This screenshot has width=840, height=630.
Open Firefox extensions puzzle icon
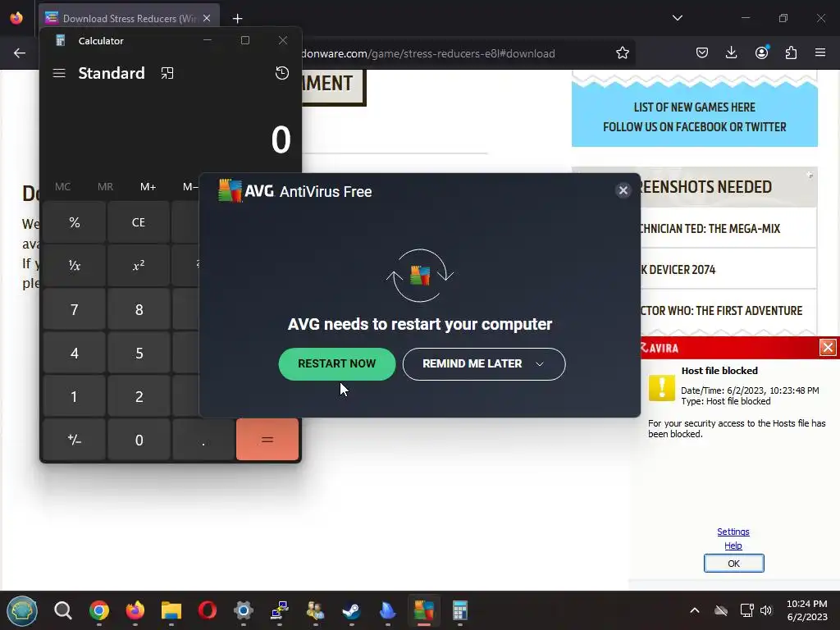(791, 52)
